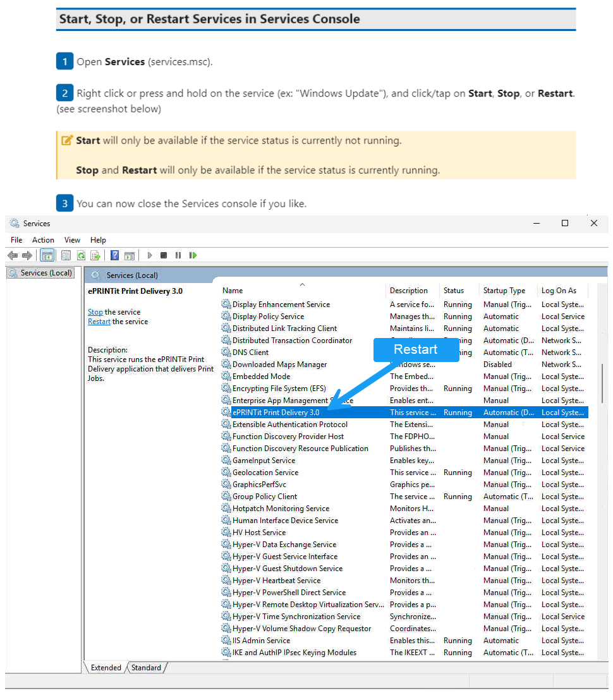Click the Back arrow in the Services toolbar

point(13,255)
